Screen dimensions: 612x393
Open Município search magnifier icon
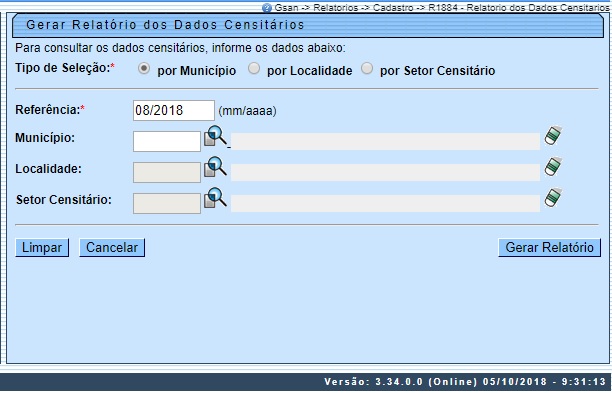[x=215, y=136]
